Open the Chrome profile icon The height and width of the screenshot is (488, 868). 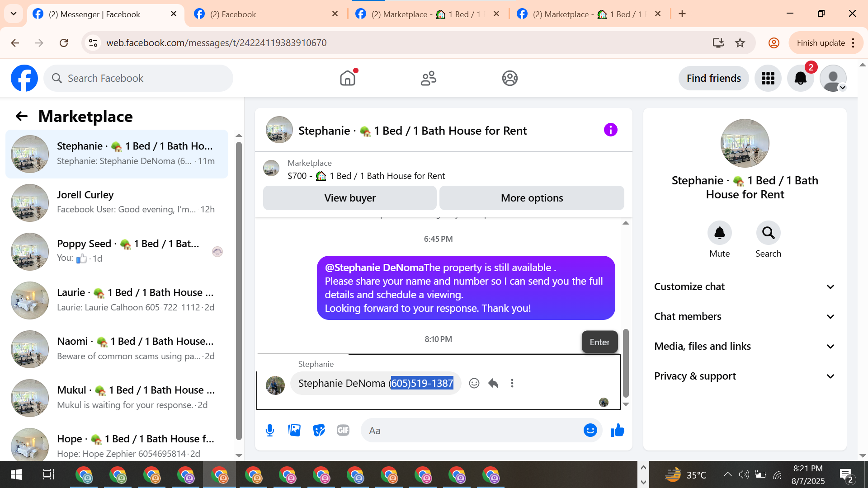point(774,43)
